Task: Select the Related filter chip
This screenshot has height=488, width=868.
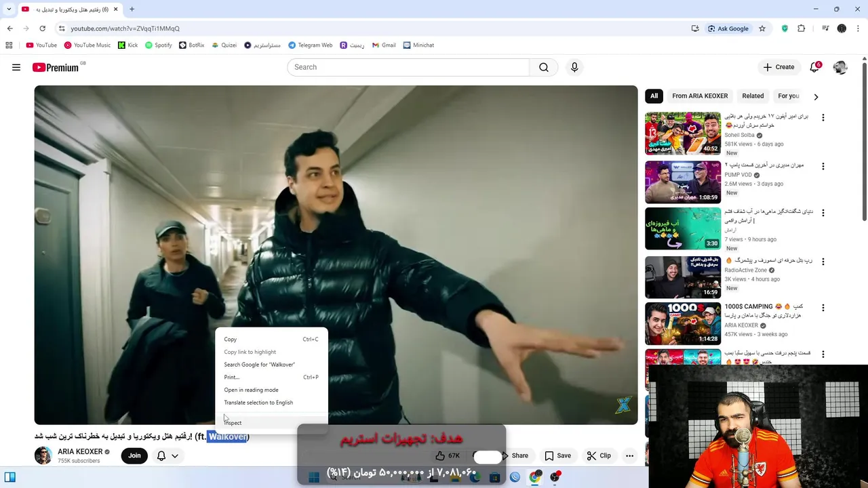Action: click(753, 96)
